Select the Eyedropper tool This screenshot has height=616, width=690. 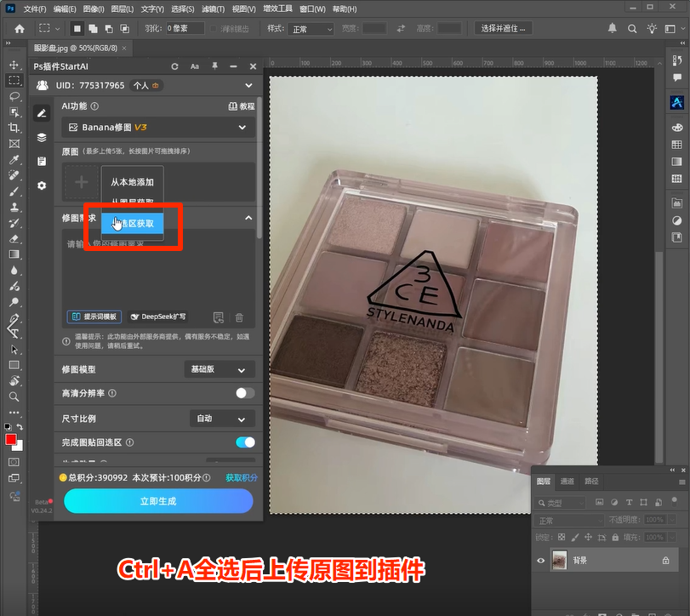[x=14, y=159]
